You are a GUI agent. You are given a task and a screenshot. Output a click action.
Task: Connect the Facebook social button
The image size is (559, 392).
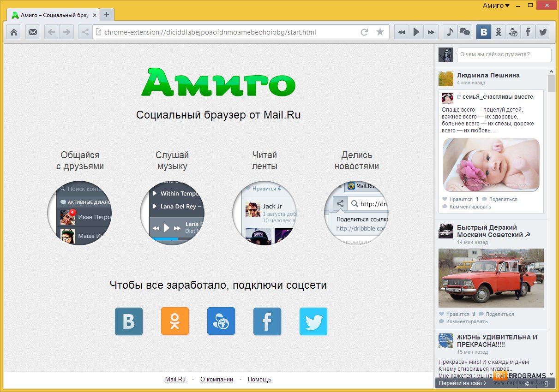pos(267,321)
